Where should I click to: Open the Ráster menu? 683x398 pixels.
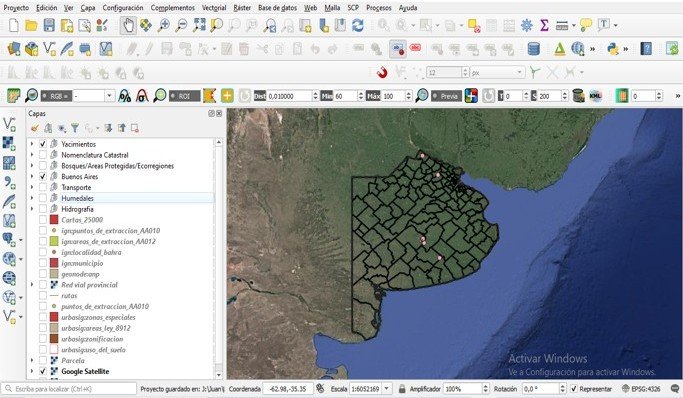click(x=242, y=8)
